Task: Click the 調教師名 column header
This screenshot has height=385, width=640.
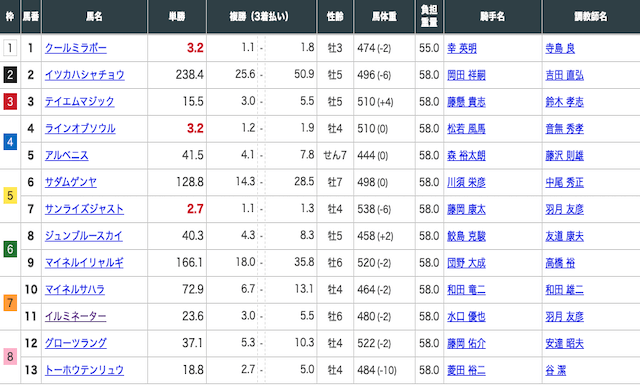Action: [591, 16]
